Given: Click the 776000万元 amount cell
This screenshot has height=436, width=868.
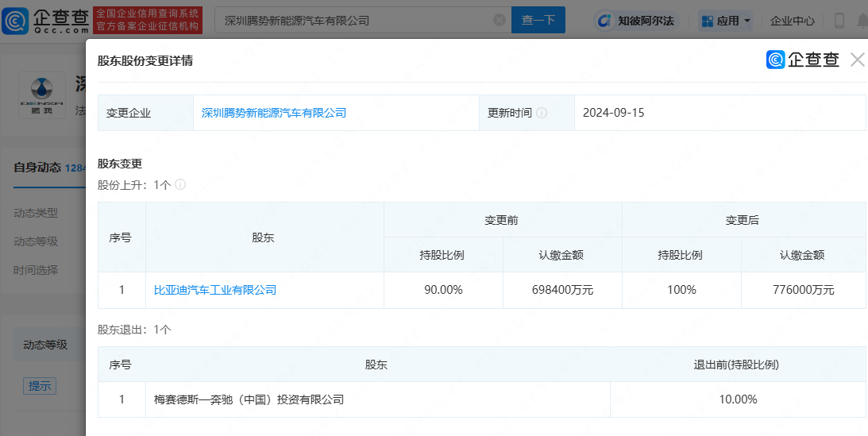Looking at the screenshot, I should 804,290.
